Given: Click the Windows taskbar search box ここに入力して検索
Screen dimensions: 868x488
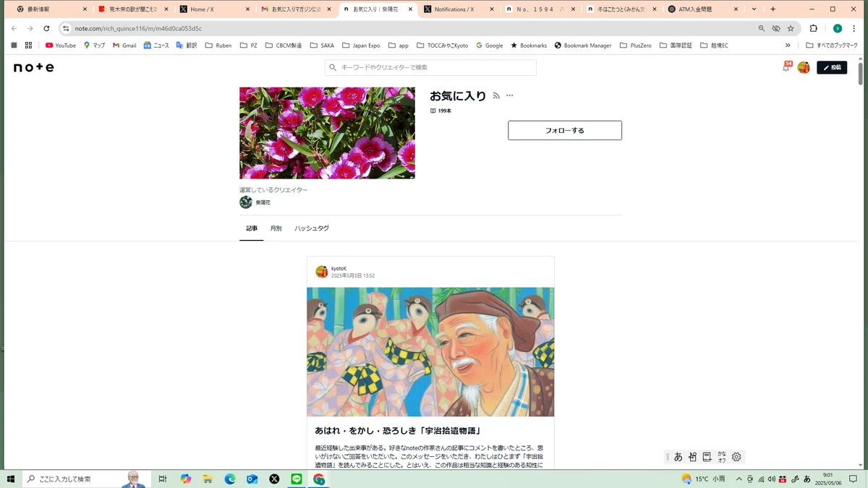Looking at the screenshot, I should [87, 479].
